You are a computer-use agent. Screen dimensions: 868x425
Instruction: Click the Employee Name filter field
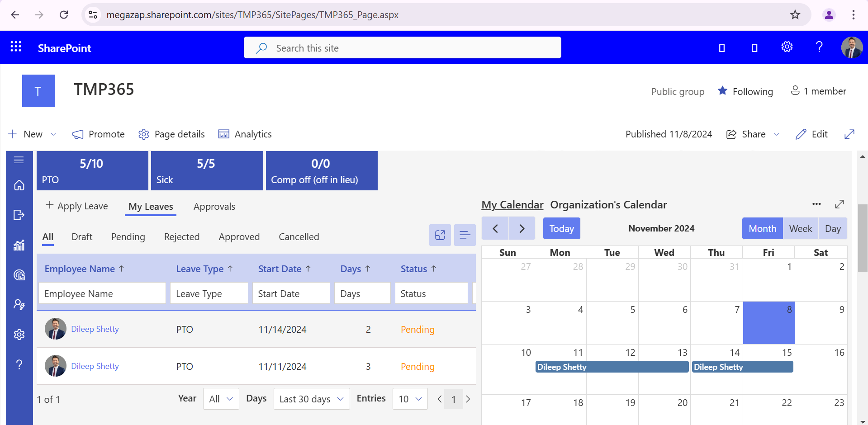pos(102,293)
